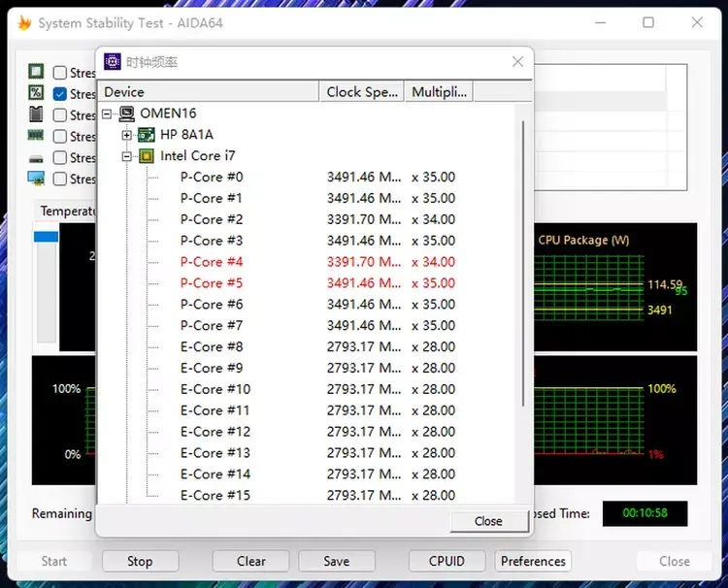Enable the first stress checkbox
728x588 pixels.
(60, 73)
